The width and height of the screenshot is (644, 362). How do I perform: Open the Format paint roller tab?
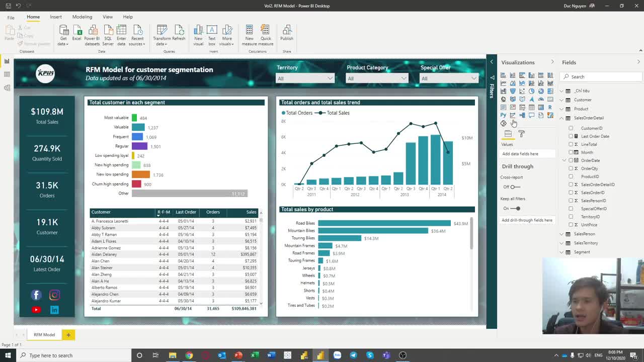tap(522, 134)
